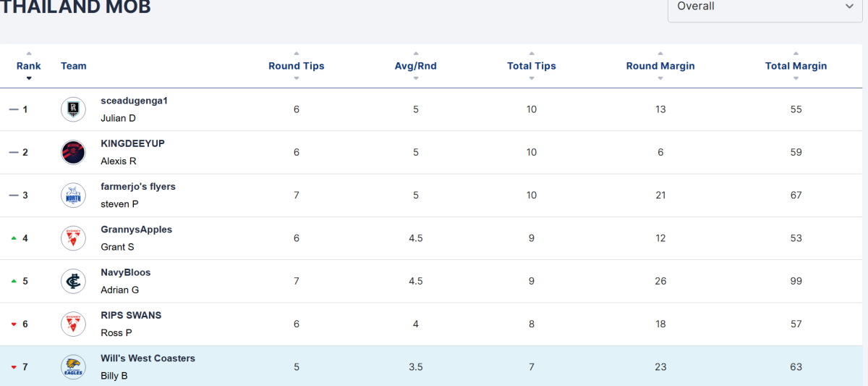The image size is (868, 386).
Task: Click Sydney Swans logo beside GrannysApples
Action: tap(73, 238)
